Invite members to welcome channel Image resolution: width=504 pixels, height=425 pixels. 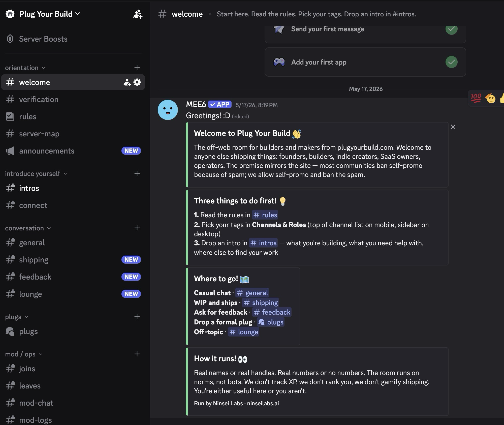pyautogui.click(x=127, y=82)
